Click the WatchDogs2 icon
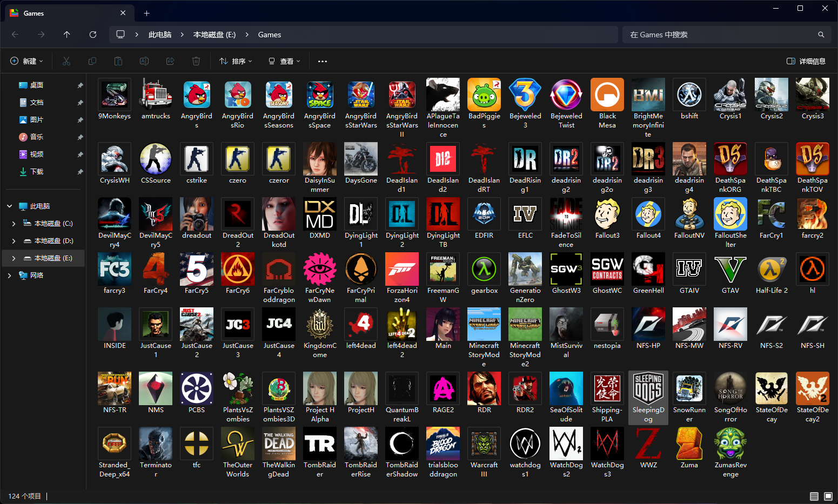The image size is (838, 504). click(x=566, y=444)
